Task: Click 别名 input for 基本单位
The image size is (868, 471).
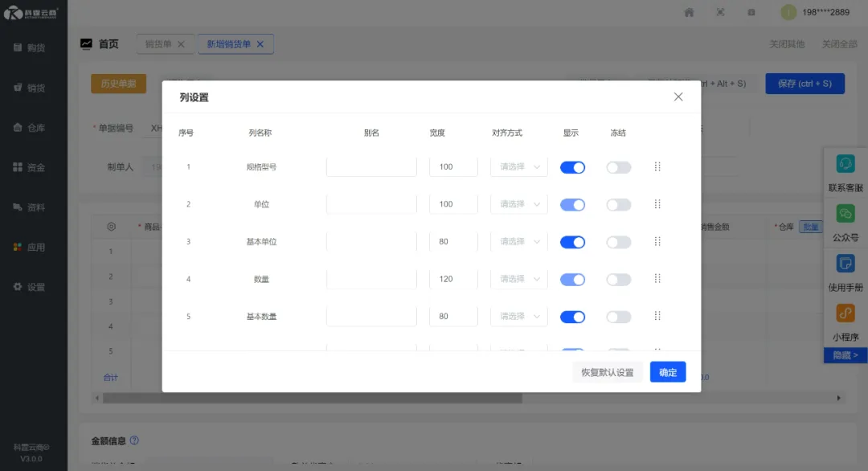Action: click(371, 241)
